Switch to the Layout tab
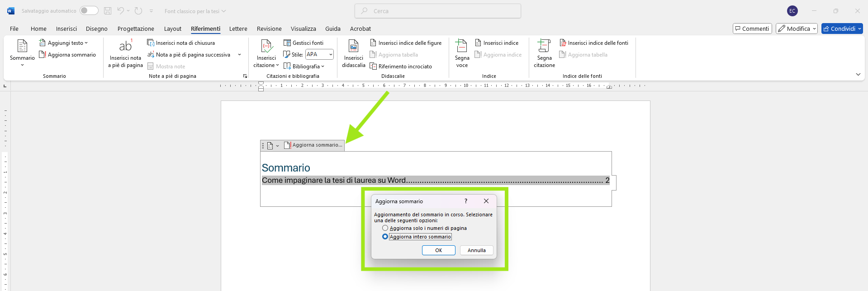This screenshot has width=868, height=291. click(172, 29)
